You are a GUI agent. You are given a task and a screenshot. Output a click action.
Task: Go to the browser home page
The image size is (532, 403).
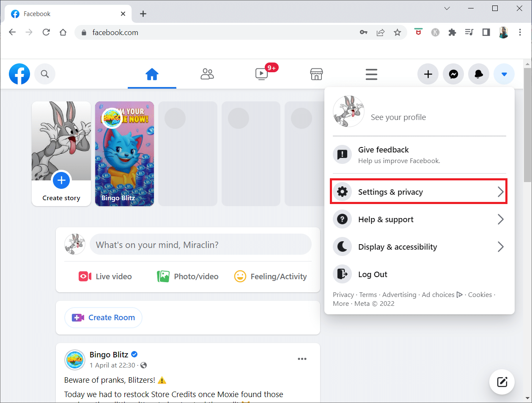click(63, 32)
